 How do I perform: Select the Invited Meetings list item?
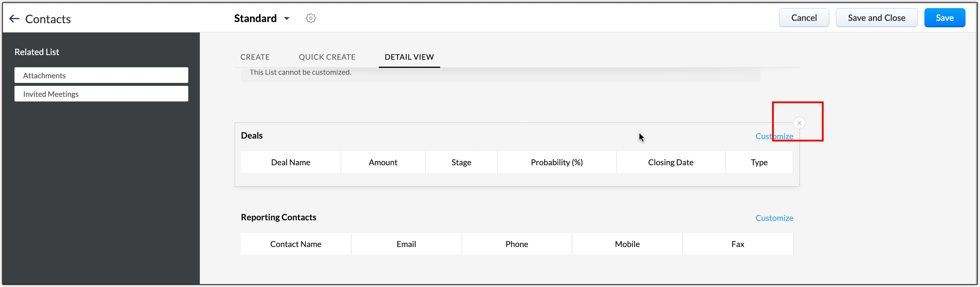101,94
